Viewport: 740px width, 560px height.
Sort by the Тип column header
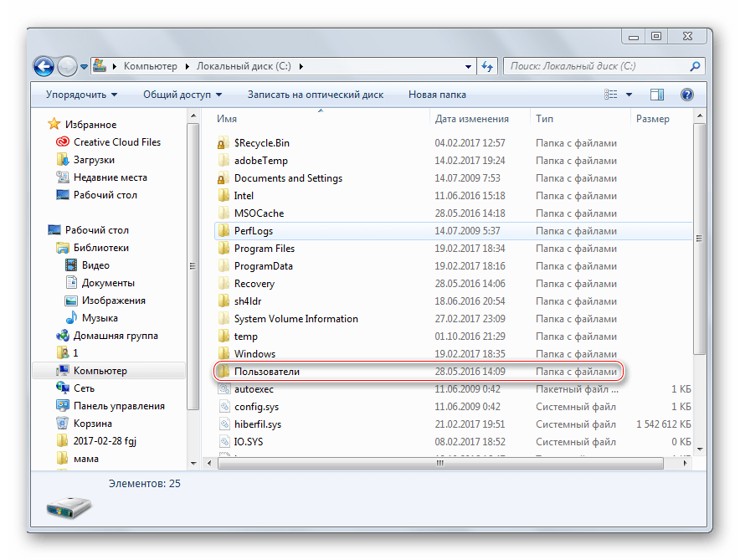click(545, 119)
